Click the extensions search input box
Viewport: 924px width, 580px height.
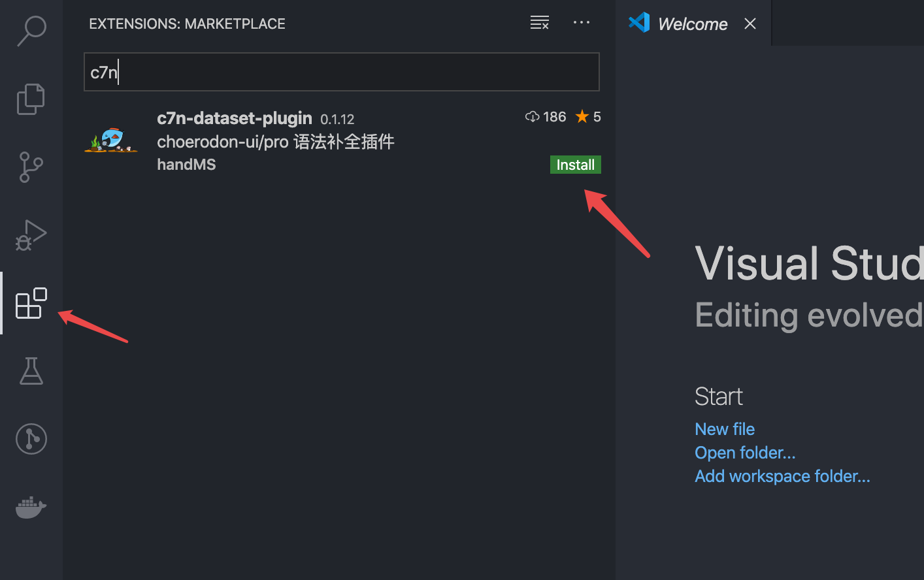point(341,72)
